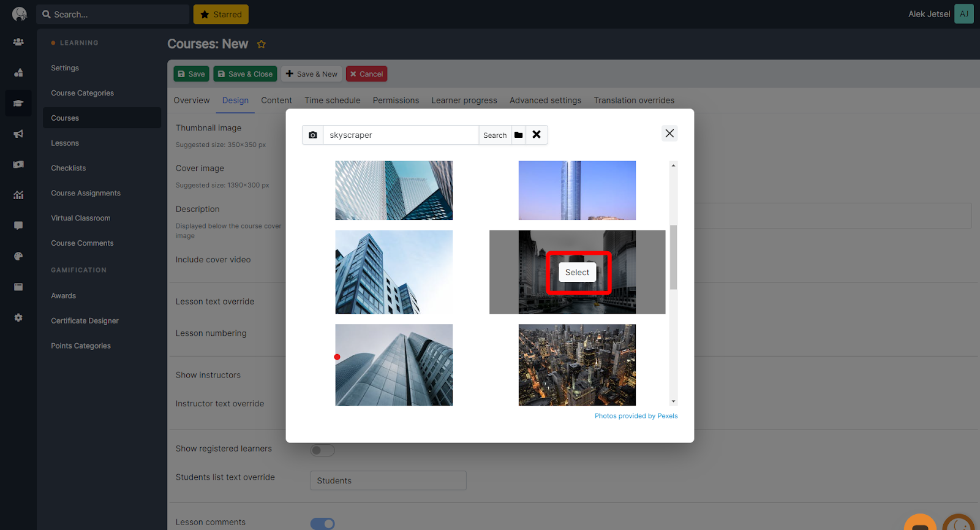Open the palette theme sidebar icon
Screen dimensions: 980x530
pos(18,256)
